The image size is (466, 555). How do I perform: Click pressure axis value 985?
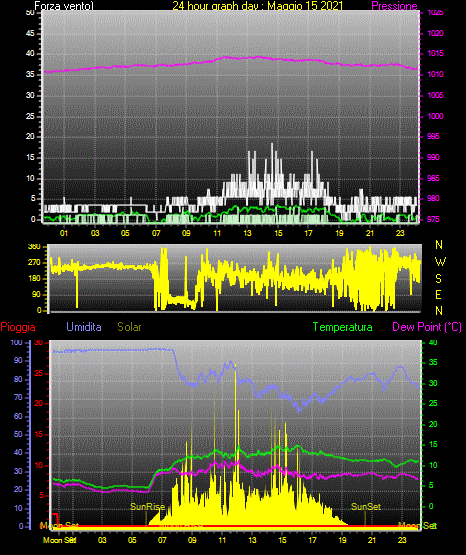433,178
